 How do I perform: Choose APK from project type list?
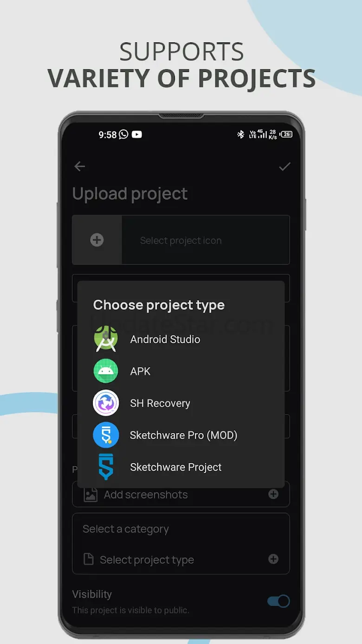[140, 371]
